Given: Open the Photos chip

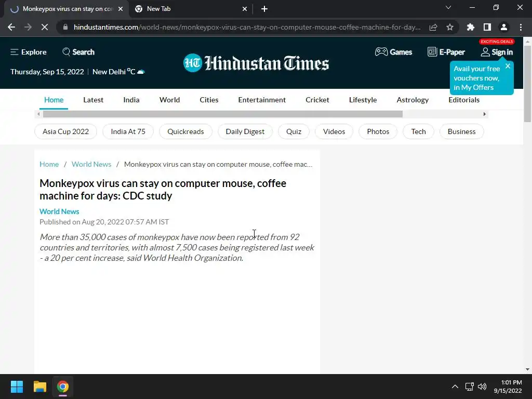Looking at the screenshot, I should click(378, 131).
